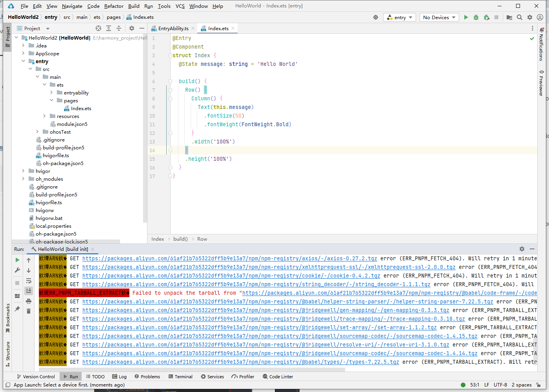Pin the Run tab with pin icon
The height and width of the screenshot is (392, 549).
(x=17, y=309)
